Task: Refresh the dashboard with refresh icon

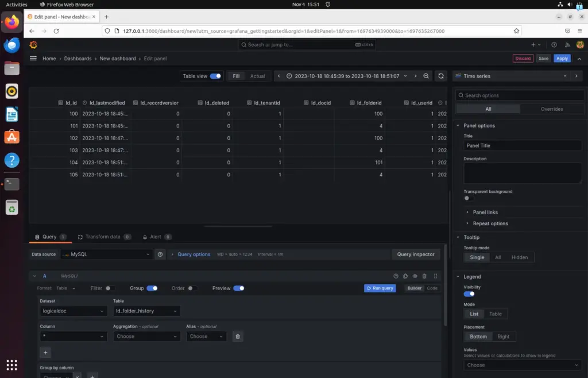Action: pos(441,76)
